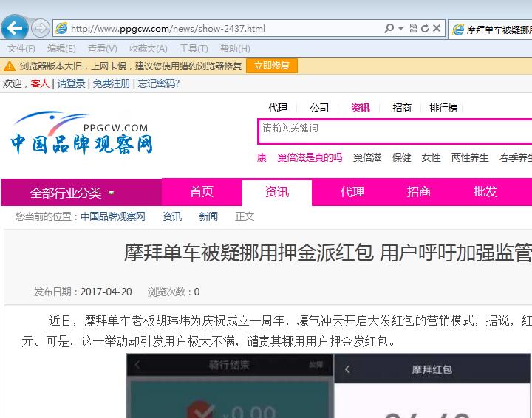Click the compatibility view icon in address bar
Image resolution: width=532 pixels, height=418 pixels.
tap(413, 29)
